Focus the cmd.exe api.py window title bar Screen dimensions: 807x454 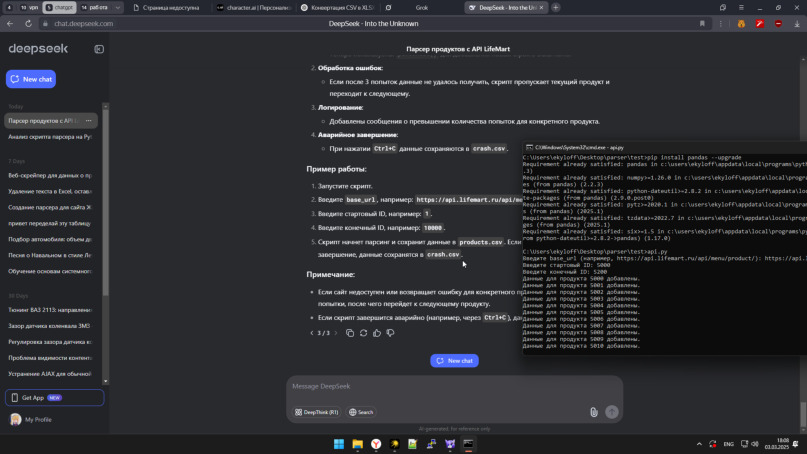tap(665, 147)
